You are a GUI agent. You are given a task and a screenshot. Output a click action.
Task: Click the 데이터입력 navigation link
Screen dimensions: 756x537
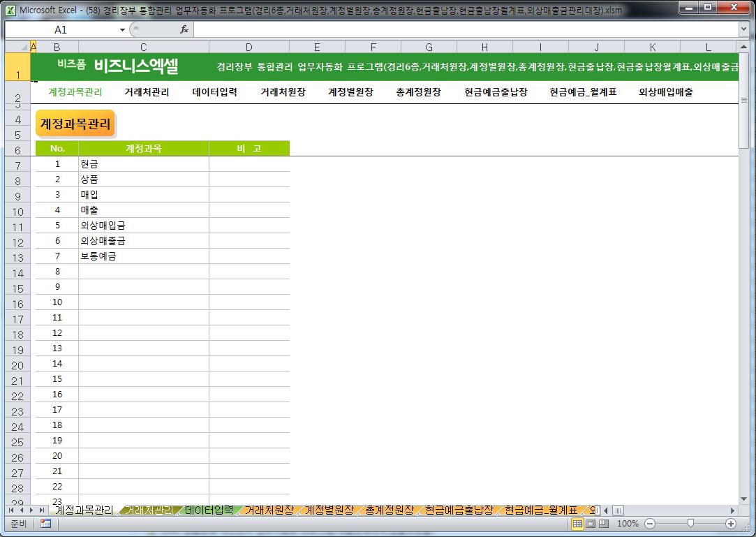coord(214,92)
